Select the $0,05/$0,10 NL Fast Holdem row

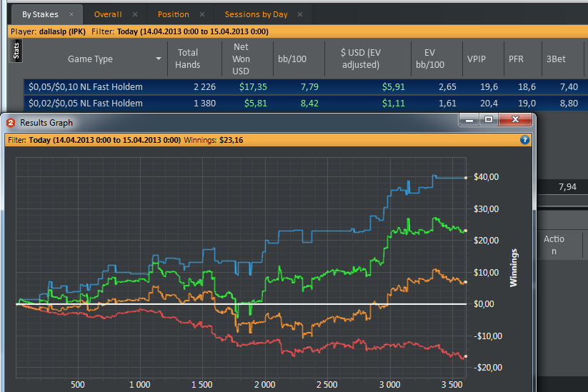click(x=306, y=87)
